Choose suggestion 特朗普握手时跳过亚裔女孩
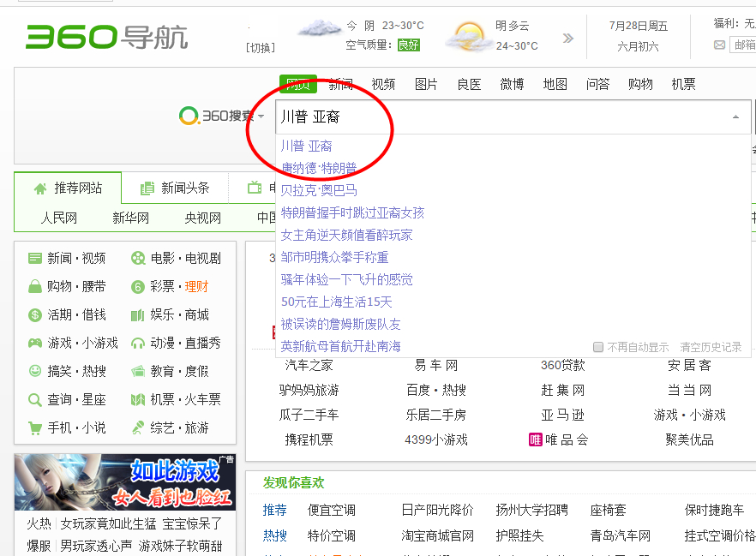 tap(352, 212)
